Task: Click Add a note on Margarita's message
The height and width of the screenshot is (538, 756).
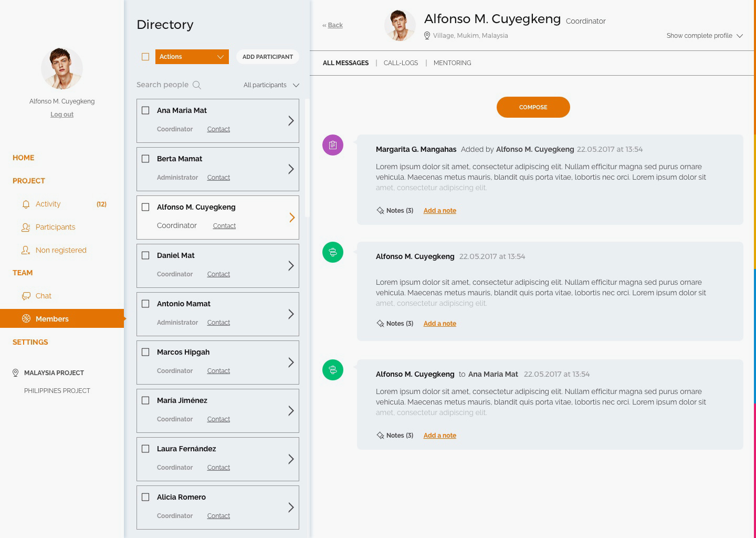Action: tap(440, 211)
